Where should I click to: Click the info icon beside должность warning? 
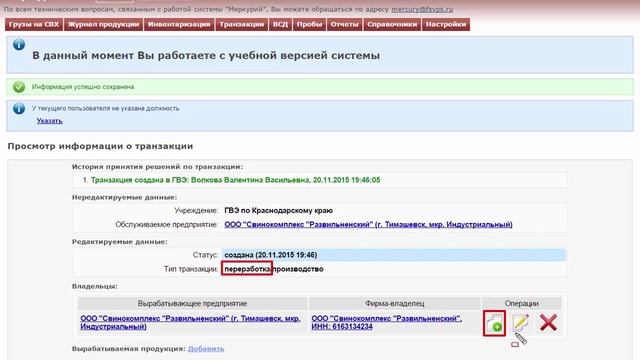point(19,108)
